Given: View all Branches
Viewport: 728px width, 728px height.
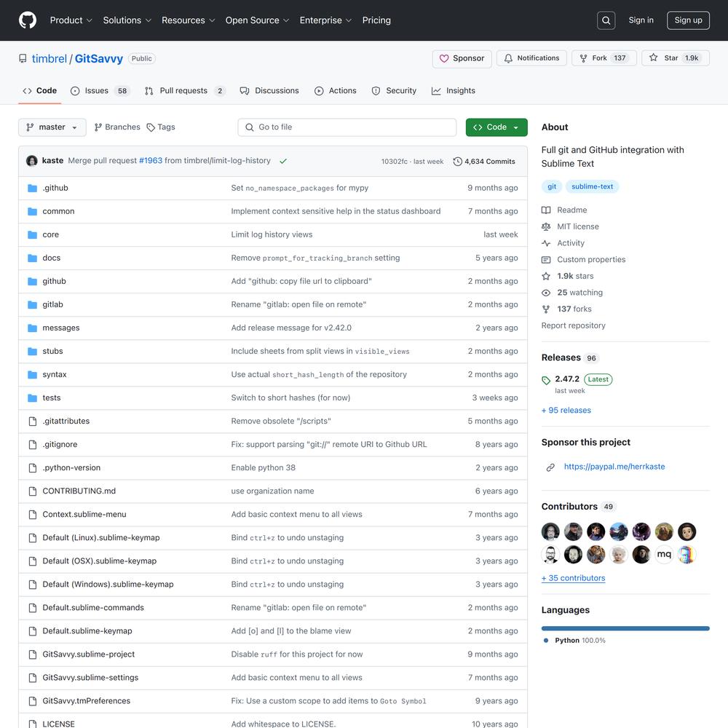Looking at the screenshot, I should (x=117, y=127).
